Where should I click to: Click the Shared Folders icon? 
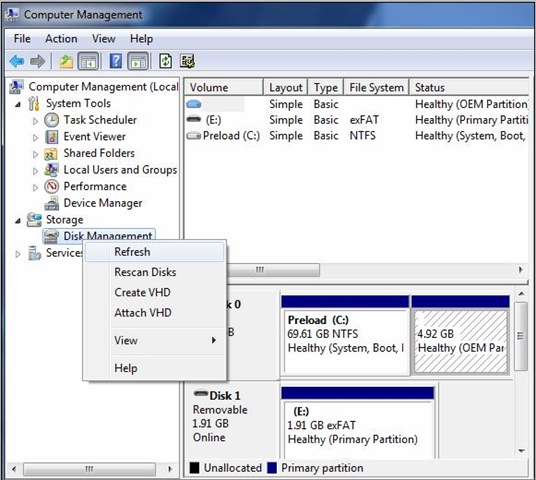(x=51, y=154)
